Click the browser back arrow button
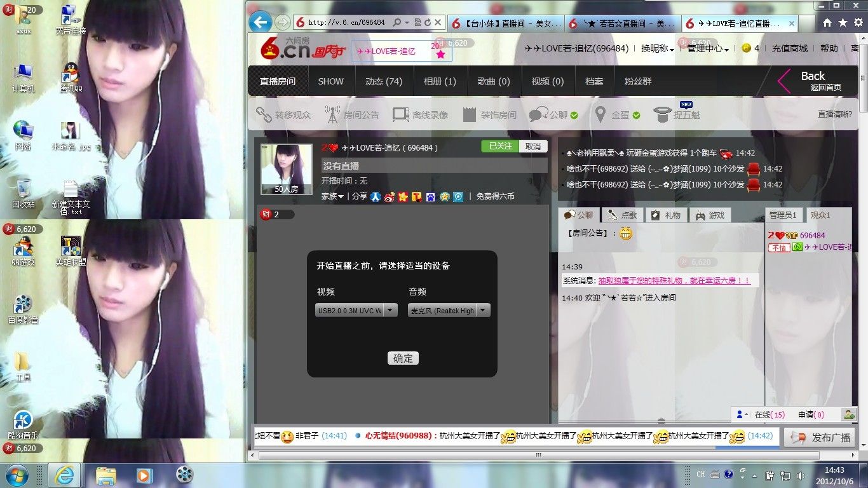The image size is (868, 488). (x=260, y=22)
